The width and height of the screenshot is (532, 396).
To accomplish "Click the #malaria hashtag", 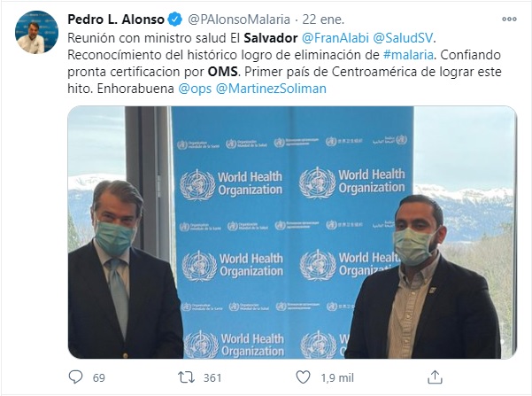I will tap(408, 55).
